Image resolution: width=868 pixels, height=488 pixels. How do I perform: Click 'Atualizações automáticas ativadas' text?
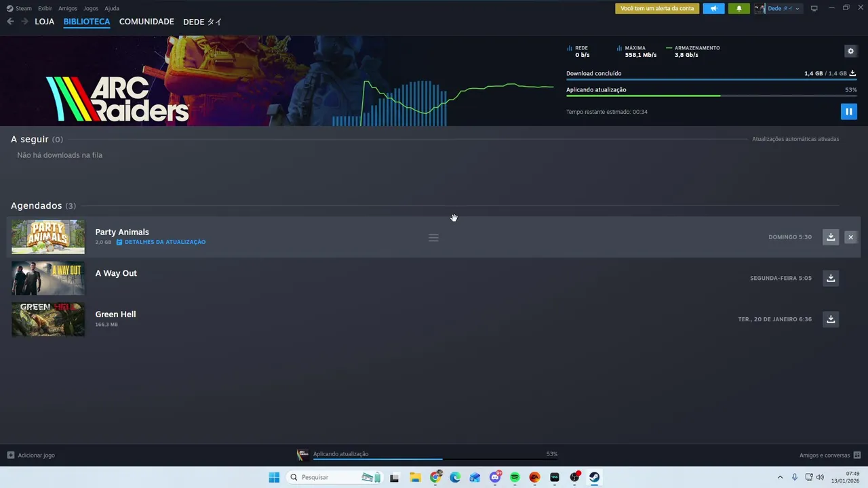(x=795, y=139)
